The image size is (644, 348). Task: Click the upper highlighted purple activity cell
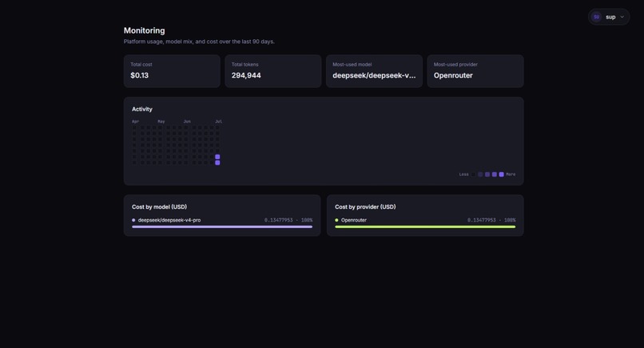pyautogui.click(x=217, y=157)
